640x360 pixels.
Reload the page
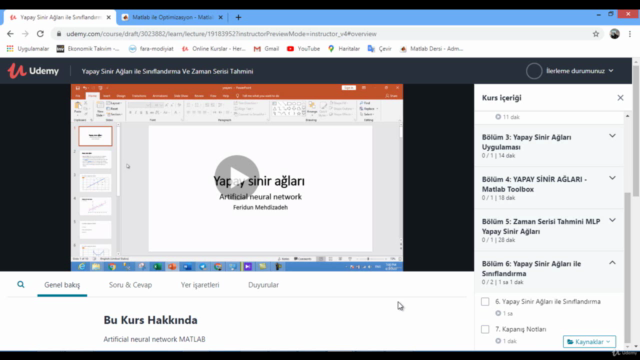tap(40, 34)
